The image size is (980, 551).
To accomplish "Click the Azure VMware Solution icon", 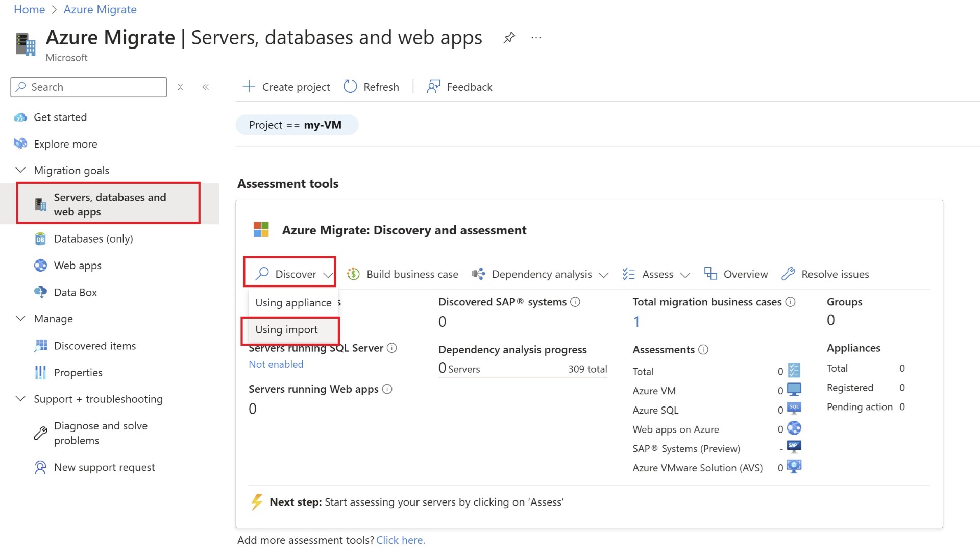I will [794, 466].
